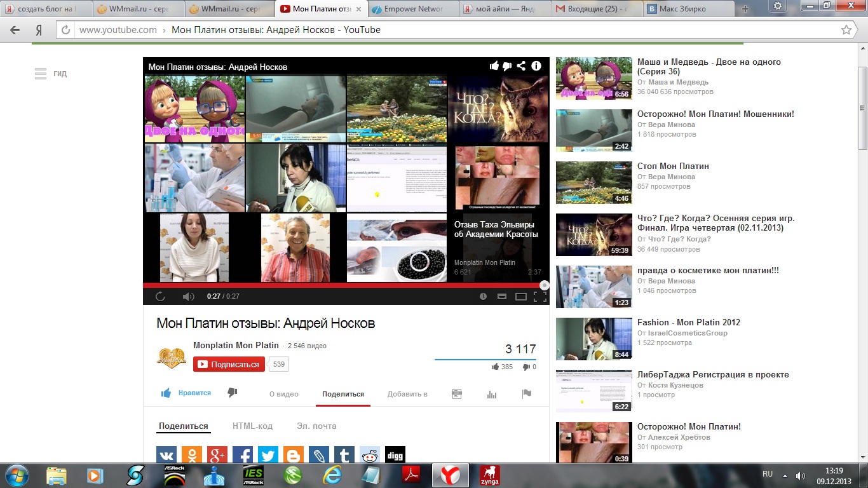Close the Мон Платин YouTube tab

click(x=360, y=10)
